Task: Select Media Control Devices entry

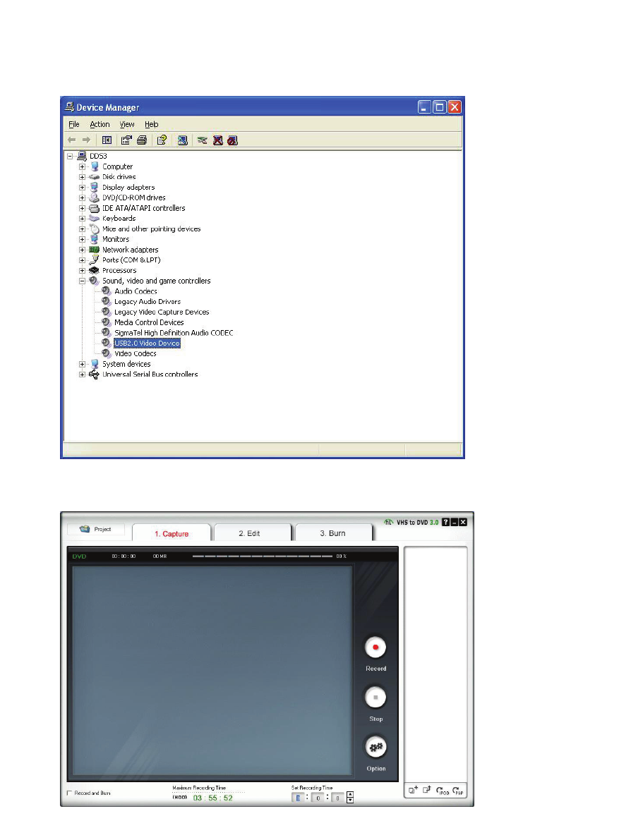Action: 149,322
